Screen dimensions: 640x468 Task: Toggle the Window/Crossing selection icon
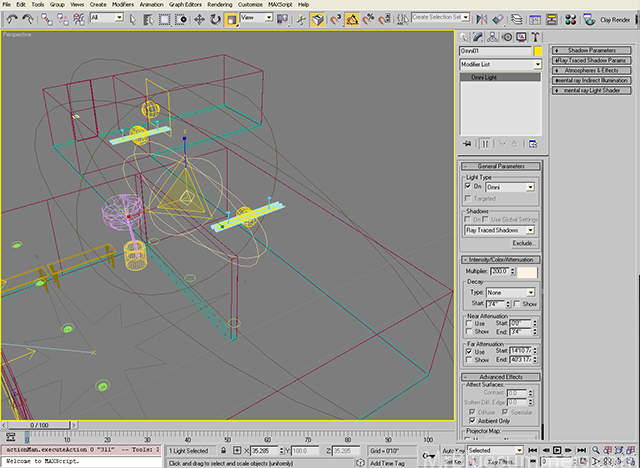click(x=181, y=19)
